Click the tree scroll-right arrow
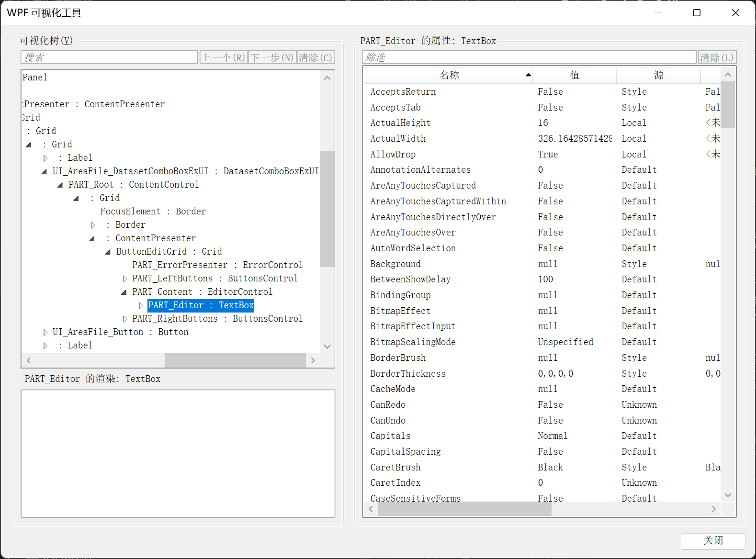The image size is (756, 559). point(313,360)
